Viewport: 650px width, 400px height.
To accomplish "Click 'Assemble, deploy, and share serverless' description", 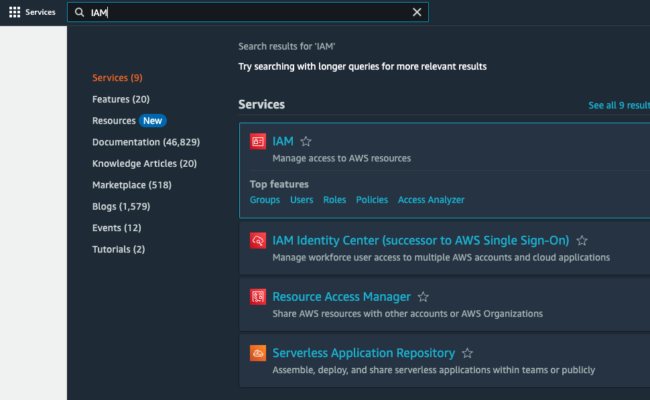I will [434, 370].
